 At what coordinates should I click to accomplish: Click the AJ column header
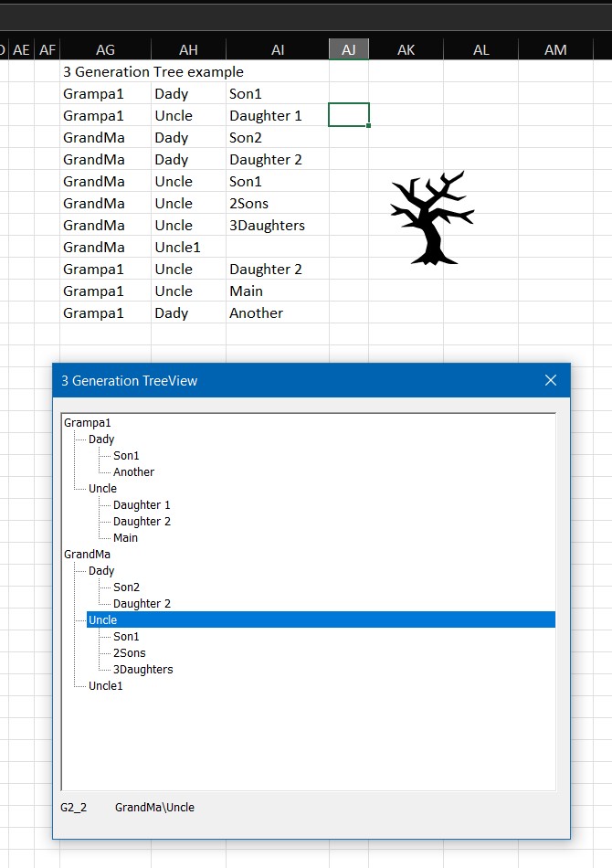coord(349,50)
